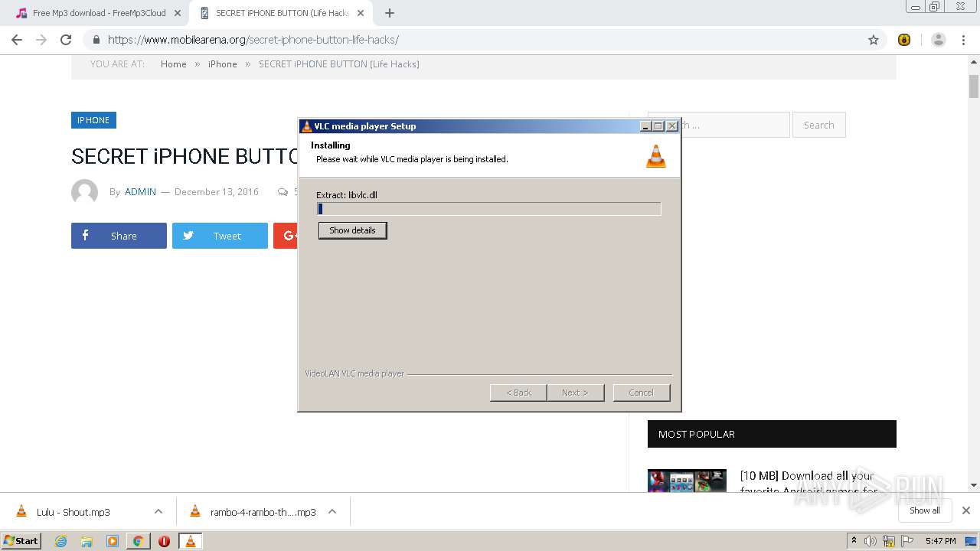Image resolution: width=980 pixels, height=551 pixels.
Task: Click the IPHONE category tag
Action: (x=93, y=120)
